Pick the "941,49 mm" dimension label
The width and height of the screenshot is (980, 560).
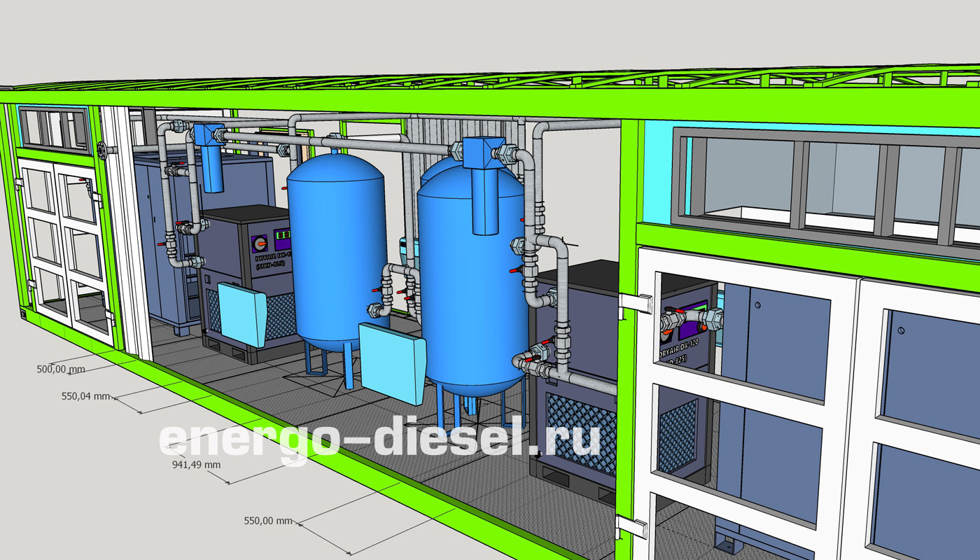pyautogui.click(x=196, y=464)
